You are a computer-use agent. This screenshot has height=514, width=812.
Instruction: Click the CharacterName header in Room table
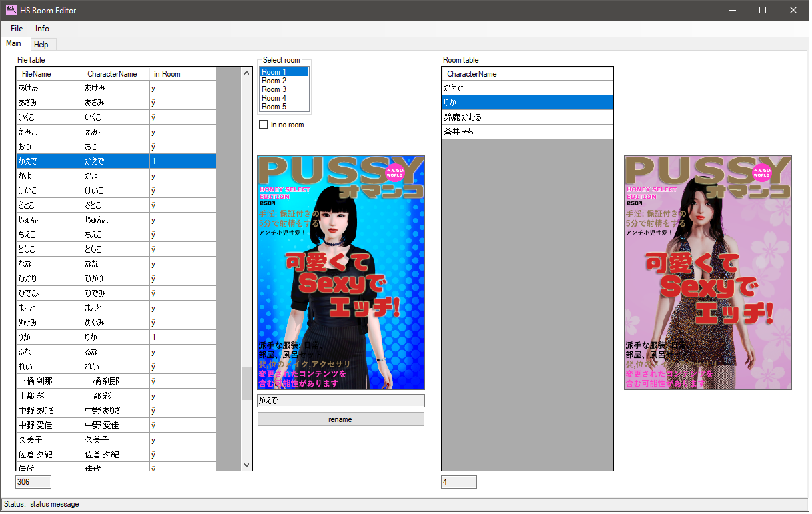[527, 74]
